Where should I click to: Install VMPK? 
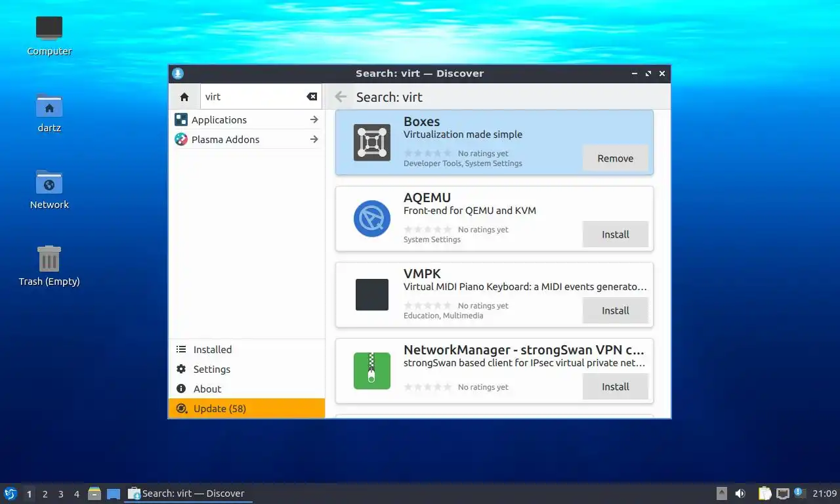[x=616, y=310]
